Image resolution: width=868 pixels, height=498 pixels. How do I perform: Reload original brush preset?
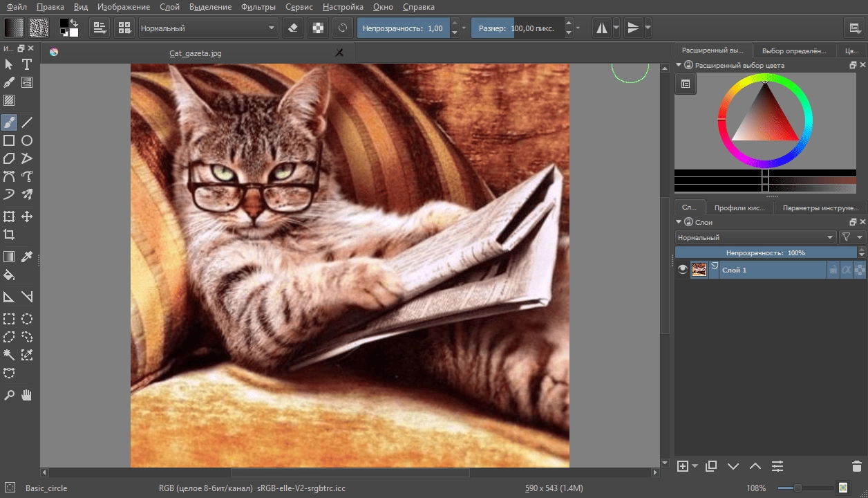[x=343, y=28]
